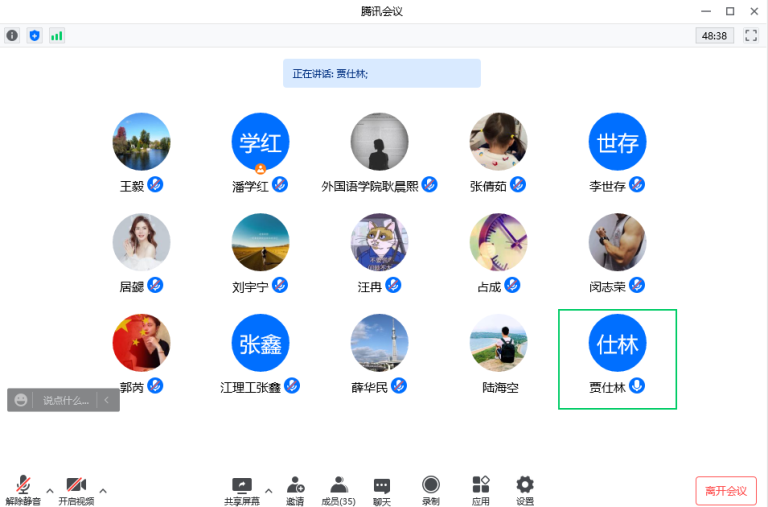Viewport: 768px width, 507px height.
Task: Open the 成员(35) members list
Action: coord(338,490)
